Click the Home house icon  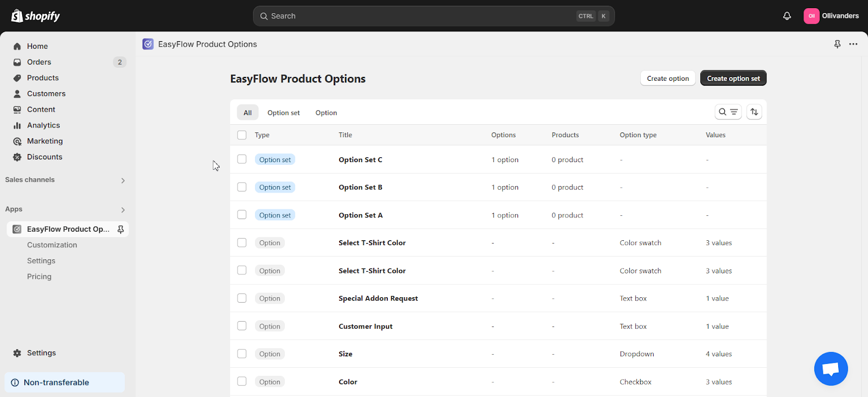pos(17,46)
